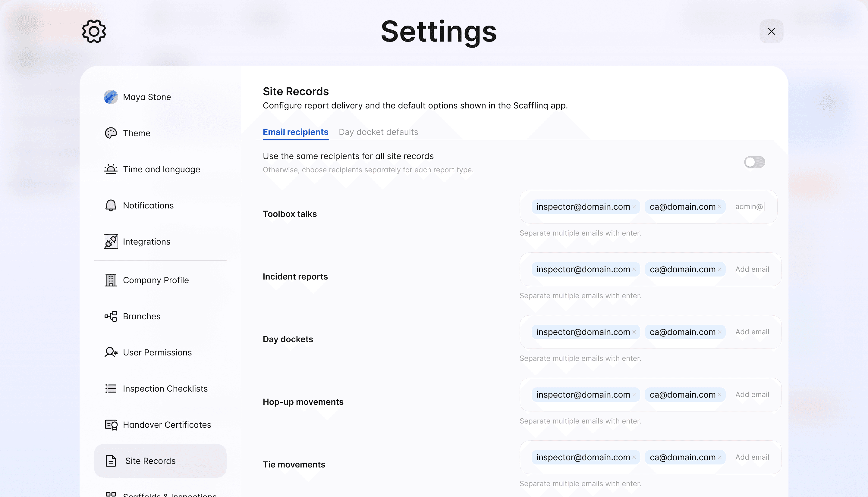The width and height of the screenshot is (868, 497).
Task: Click Add email for Incident reports
Action: [x=752, y=270]
